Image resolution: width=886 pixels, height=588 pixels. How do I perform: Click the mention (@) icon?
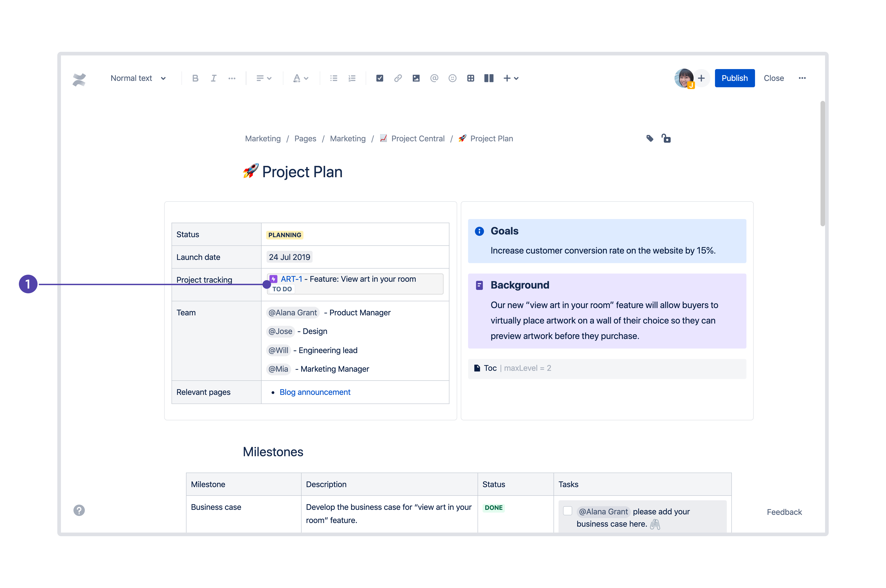click(x=434, y=78)
